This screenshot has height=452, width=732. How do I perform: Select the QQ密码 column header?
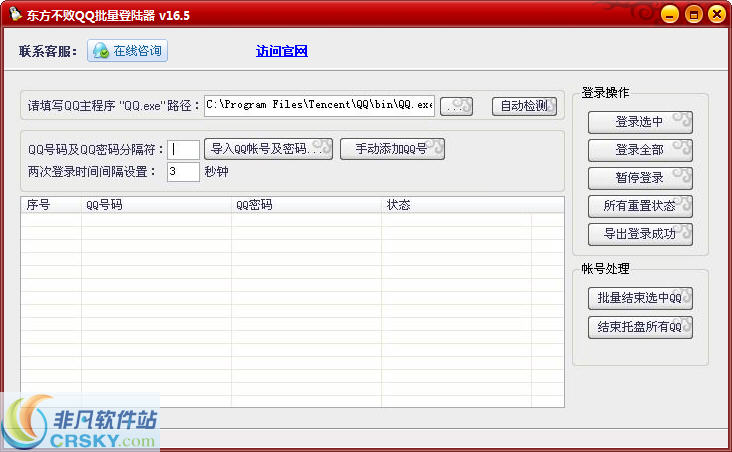[x=306, y=205]
